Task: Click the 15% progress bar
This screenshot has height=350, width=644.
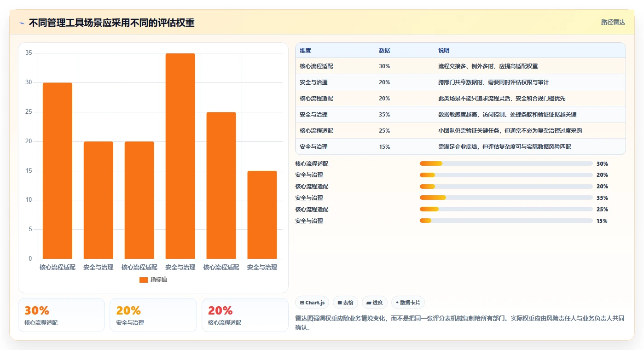Action: (x=506, y=221)
